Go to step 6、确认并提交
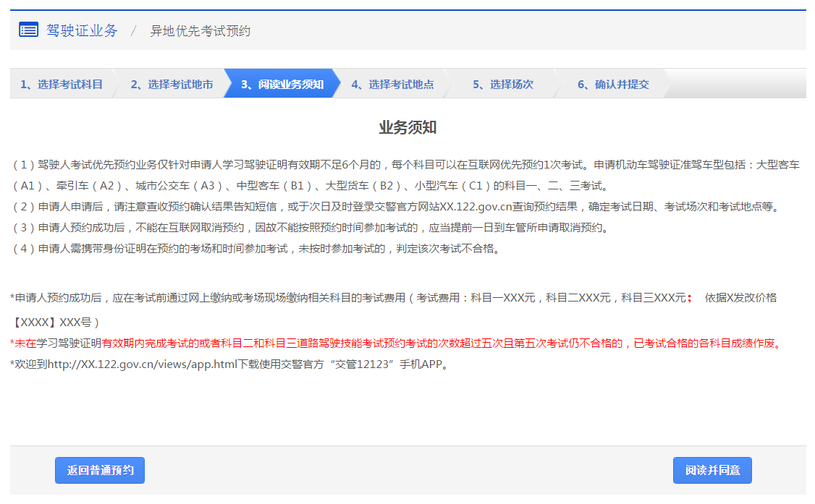The height and width of the screenshot is (504, 815). [613, 84]
